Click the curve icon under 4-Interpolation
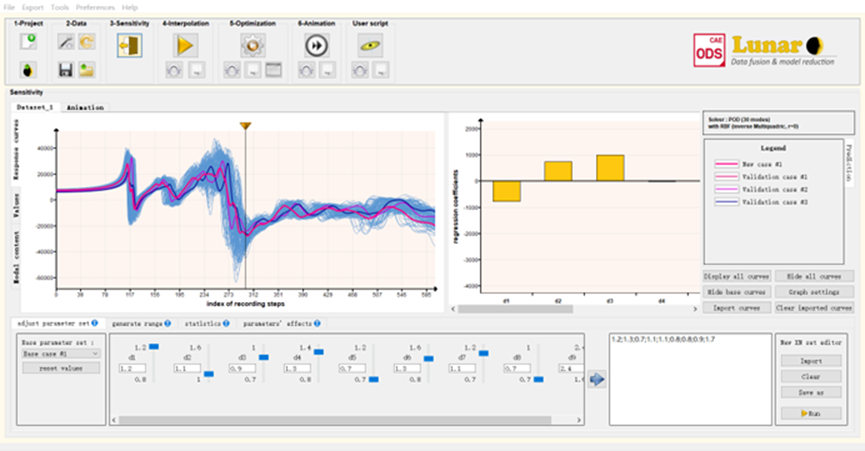This screenshot has width=865, height=451. [x=174, y=70]
